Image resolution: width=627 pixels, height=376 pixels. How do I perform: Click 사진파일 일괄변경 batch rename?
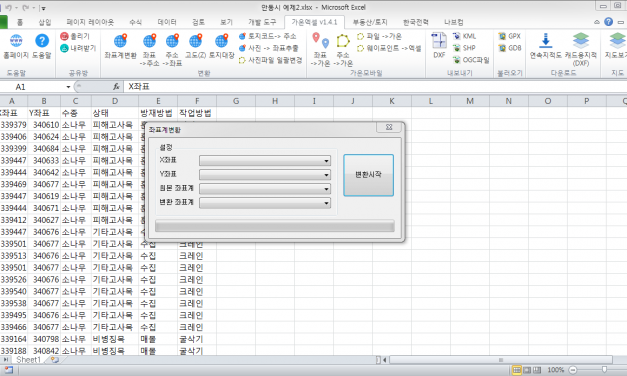tap(270, 60)
